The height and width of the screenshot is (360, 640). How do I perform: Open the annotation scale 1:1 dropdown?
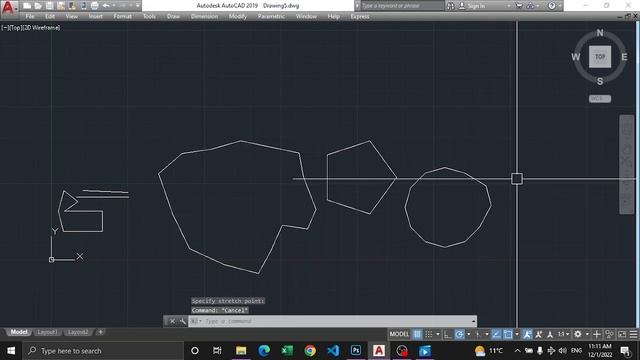(564, 334)
